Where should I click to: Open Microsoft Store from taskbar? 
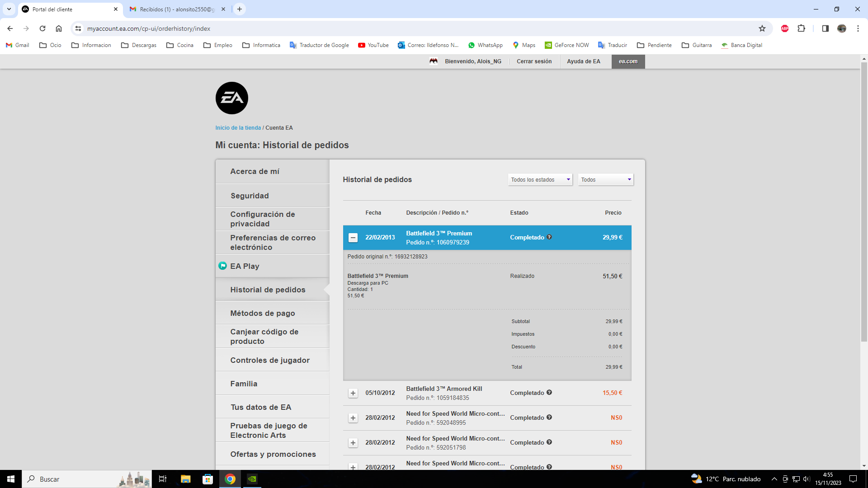pos(208,479)
